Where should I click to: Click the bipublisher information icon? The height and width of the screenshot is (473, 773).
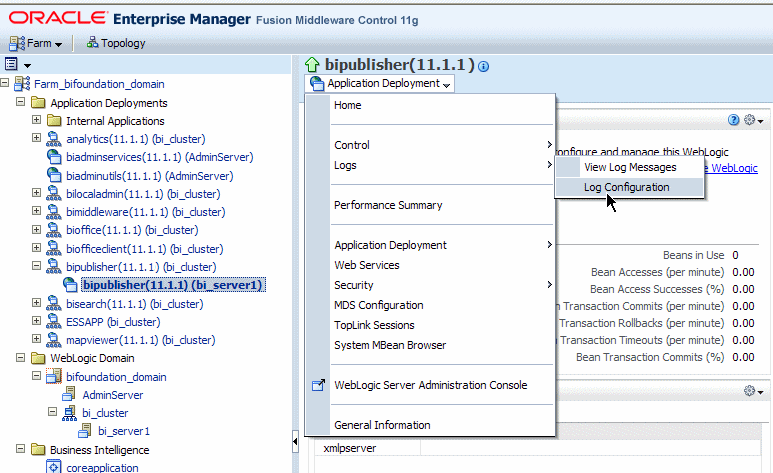click(484, 67)
